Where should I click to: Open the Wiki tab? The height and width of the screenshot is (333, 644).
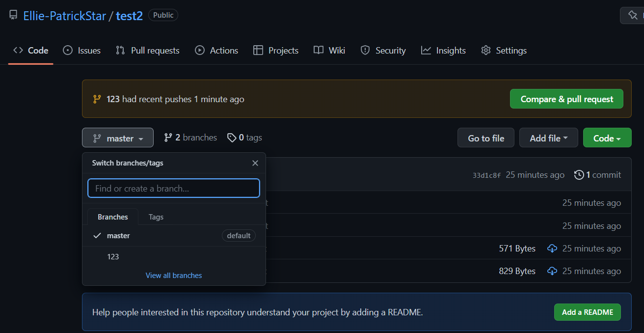click(329, 50)
